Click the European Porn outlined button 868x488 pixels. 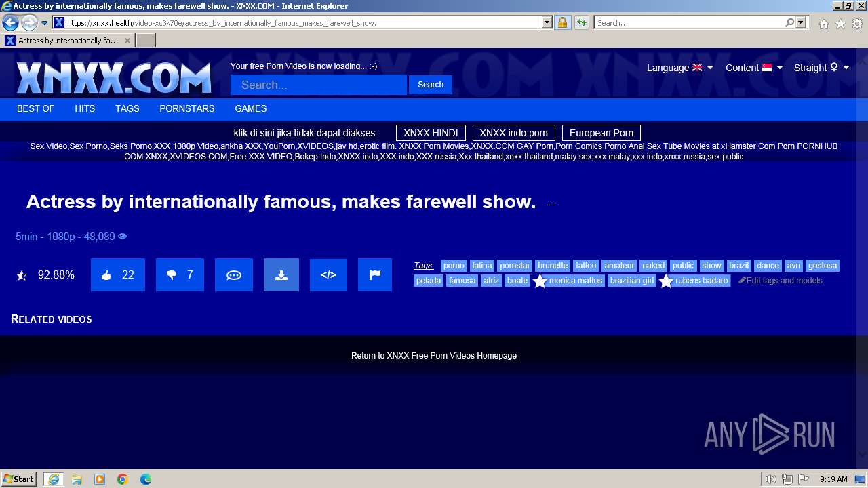tap(601, 133)
